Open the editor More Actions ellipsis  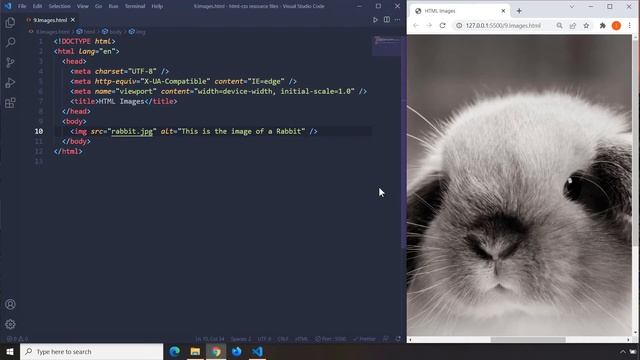click(397, 20)
